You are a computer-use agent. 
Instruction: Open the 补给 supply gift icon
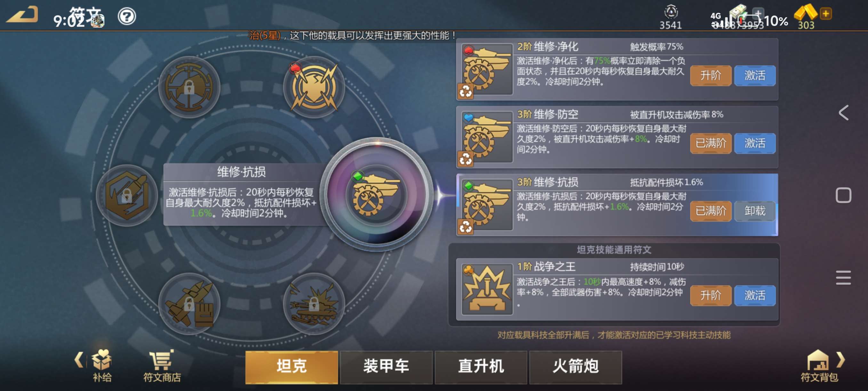click(102, 366)
